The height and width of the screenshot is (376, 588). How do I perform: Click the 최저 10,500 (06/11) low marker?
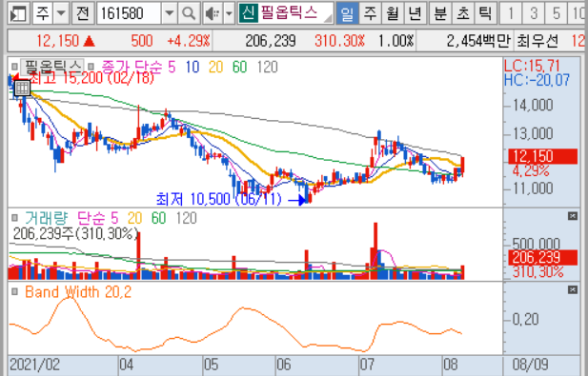click(218, 199)
